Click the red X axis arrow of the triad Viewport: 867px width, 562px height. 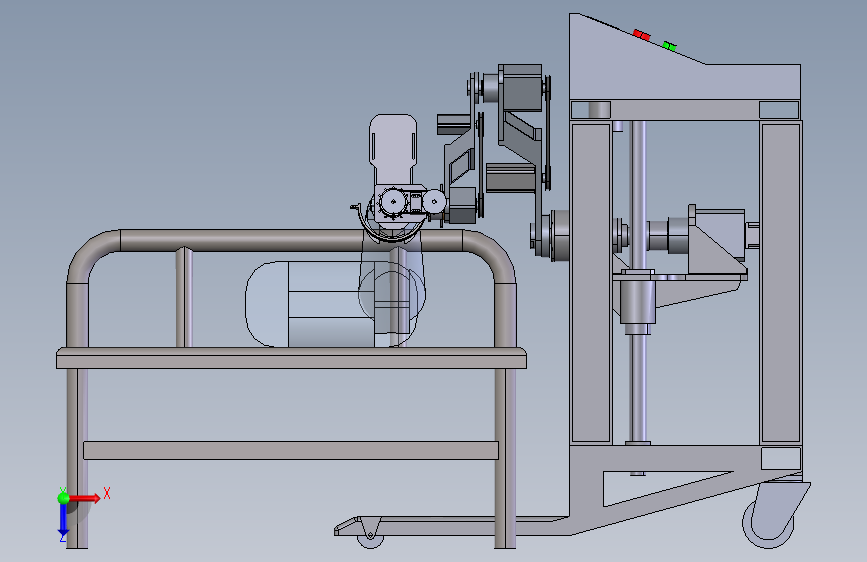85,498
